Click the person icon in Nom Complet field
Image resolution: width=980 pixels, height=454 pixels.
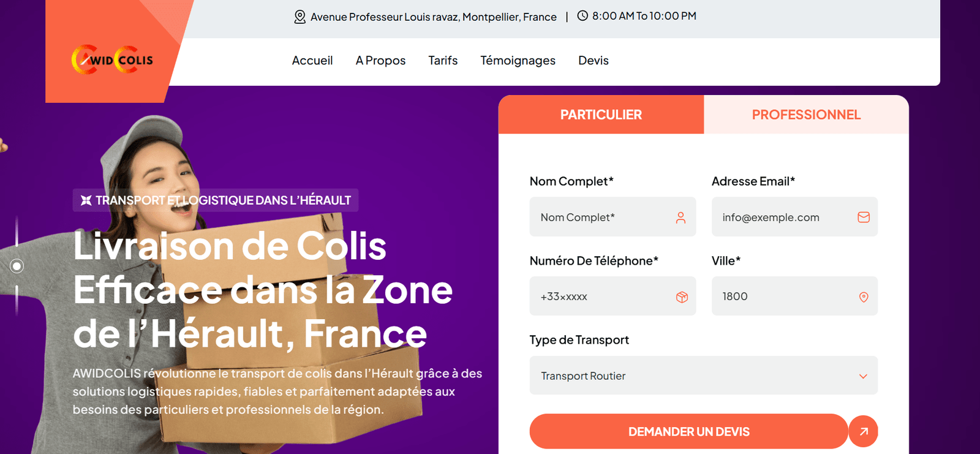[x=680, y=218]
